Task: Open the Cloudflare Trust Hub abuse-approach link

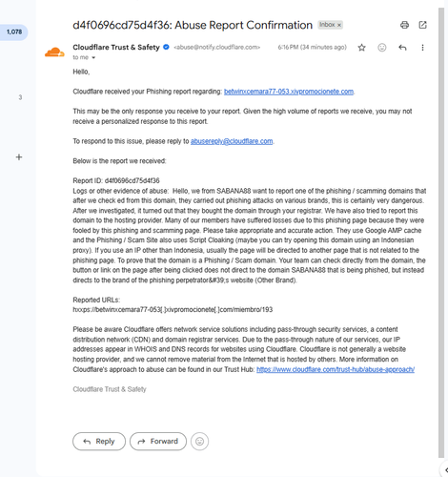Action: click(x=336, y=369)
